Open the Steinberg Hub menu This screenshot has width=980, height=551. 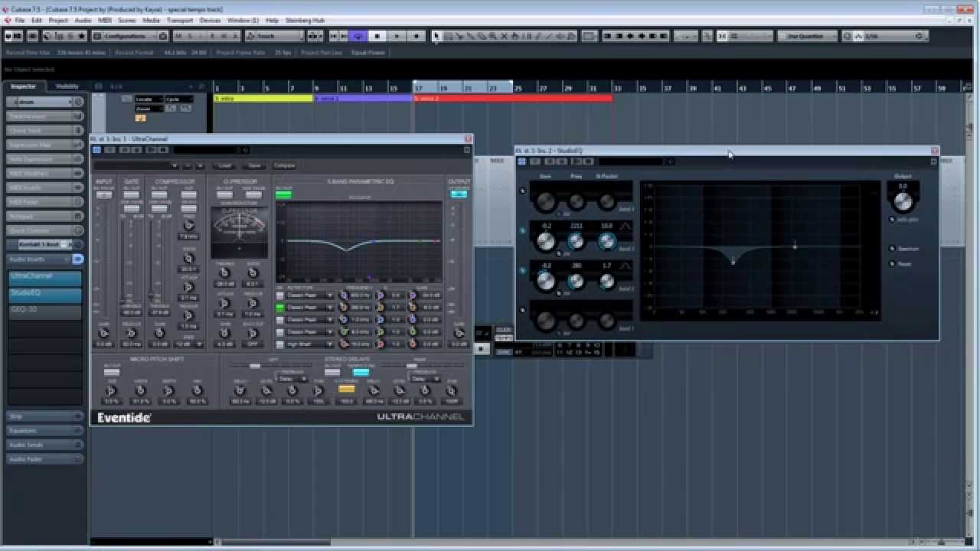pyautogui.click(x=304, y=20)
